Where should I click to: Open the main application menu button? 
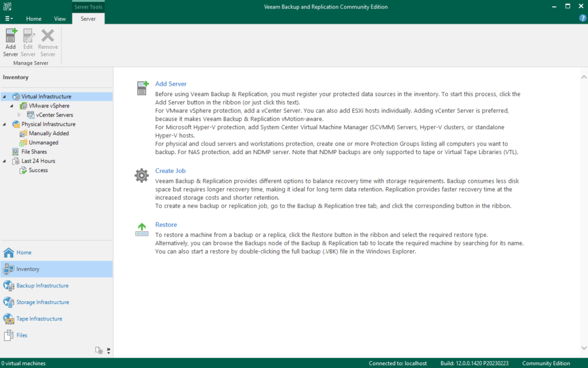[x=9, y=18]
